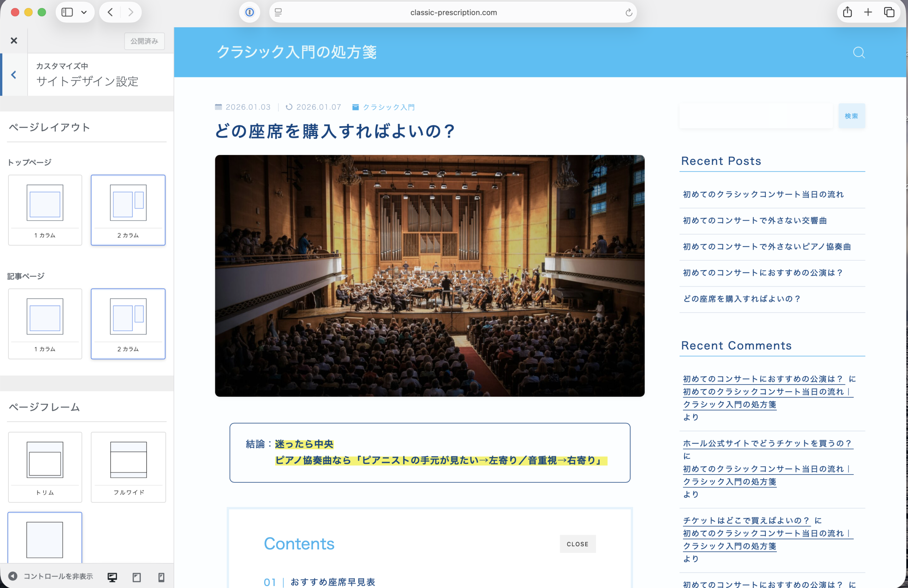Screen dimensions: 908x588
Task: Open the password manager extension icon
Action: pyautogui.click(x=249, y=12)
